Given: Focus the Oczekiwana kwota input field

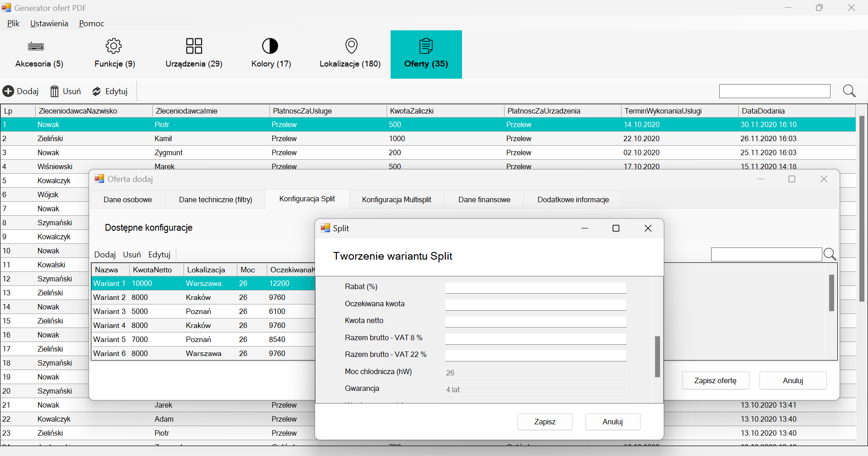Looking at the screenshot, I should coord(536,305).
